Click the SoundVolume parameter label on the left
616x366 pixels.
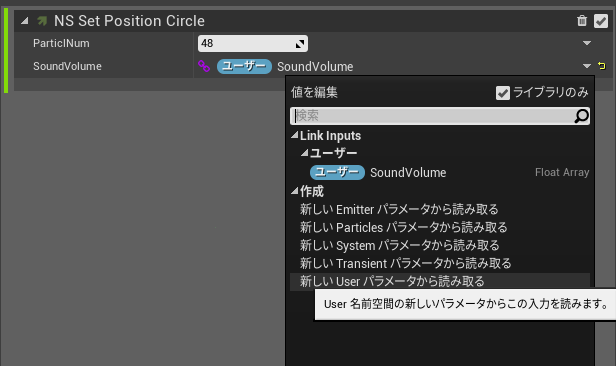click(x=67, y=66)
